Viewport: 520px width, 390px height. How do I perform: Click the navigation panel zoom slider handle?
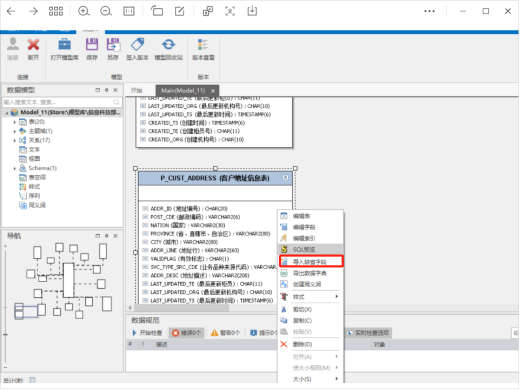(5, 334)
